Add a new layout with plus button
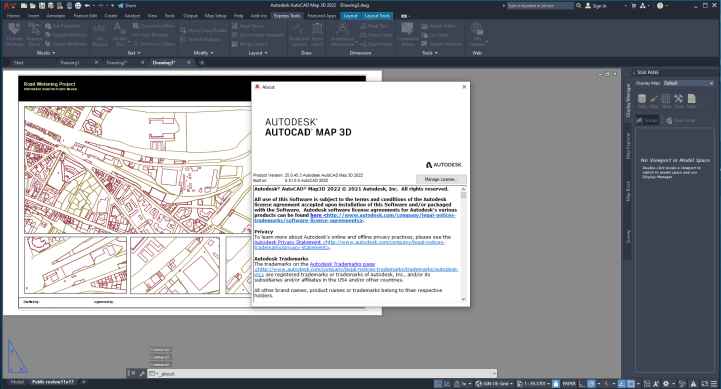This screenshot has height=389, width=721. point(84,382)
